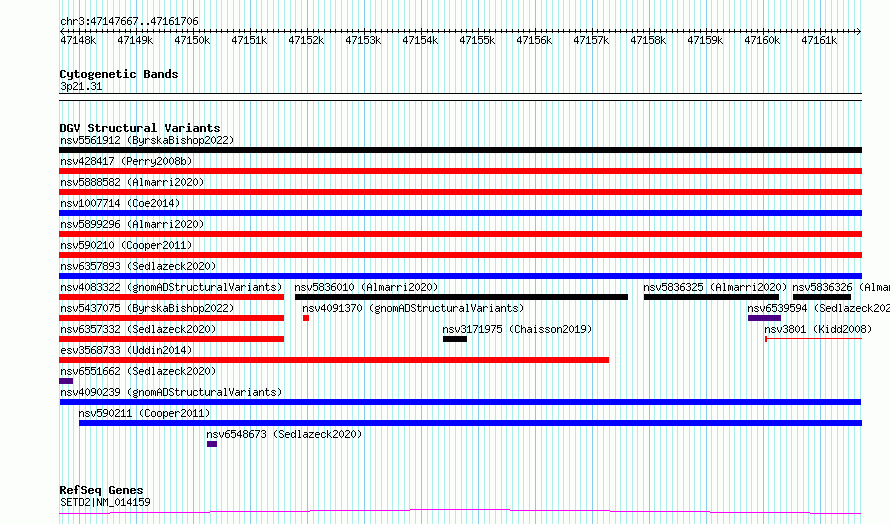Open the SETD2|NM_014159 gene label
The width and height of the screenshot is (890, 524).
click(105, 502)
